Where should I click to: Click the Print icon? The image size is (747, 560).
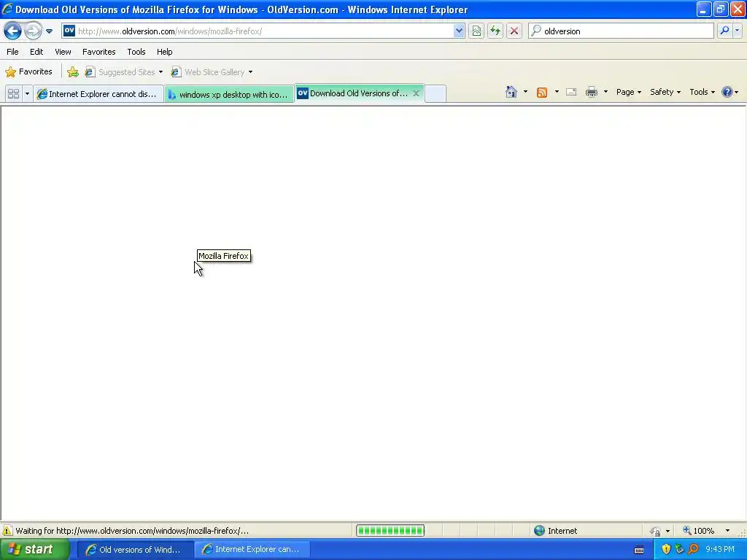(591, 92)
